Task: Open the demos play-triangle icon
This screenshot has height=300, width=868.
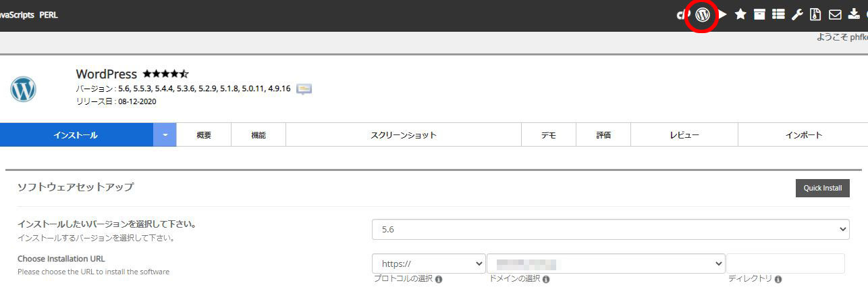Action: 722,14
